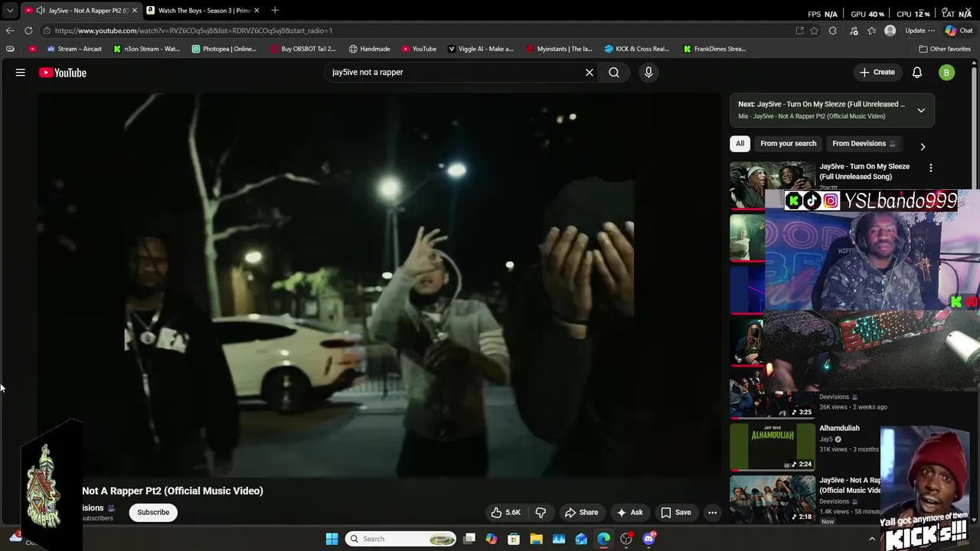The width and height of the screenshot is (980, 551).
Task: Select the 'From Deevisions' filter chip
Action: (864, 144)
